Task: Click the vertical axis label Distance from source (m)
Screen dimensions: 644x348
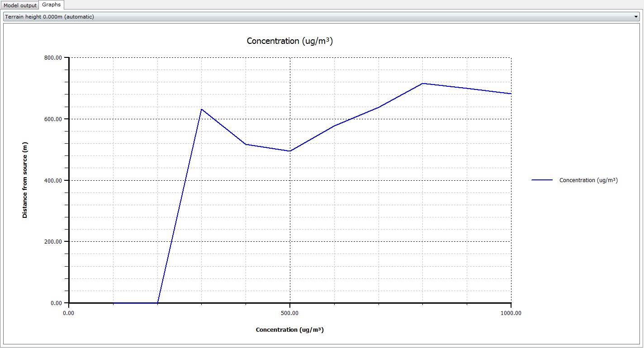Action: 25,180
